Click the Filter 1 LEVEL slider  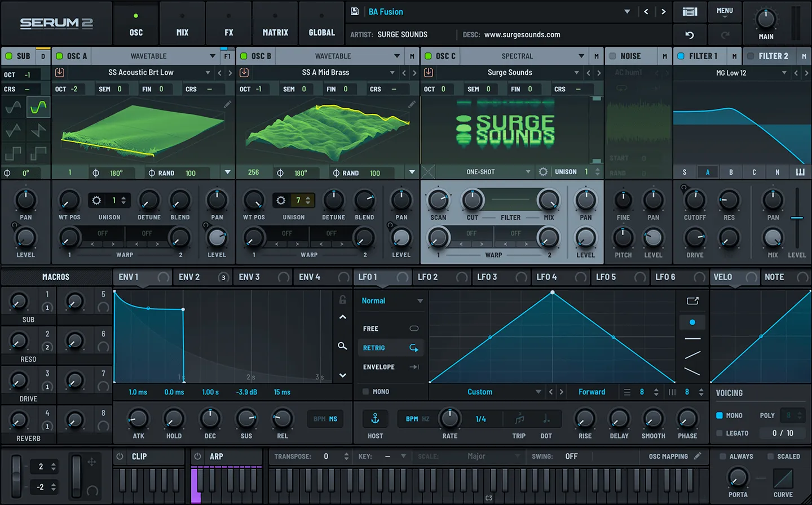click(x=797, y=218)
